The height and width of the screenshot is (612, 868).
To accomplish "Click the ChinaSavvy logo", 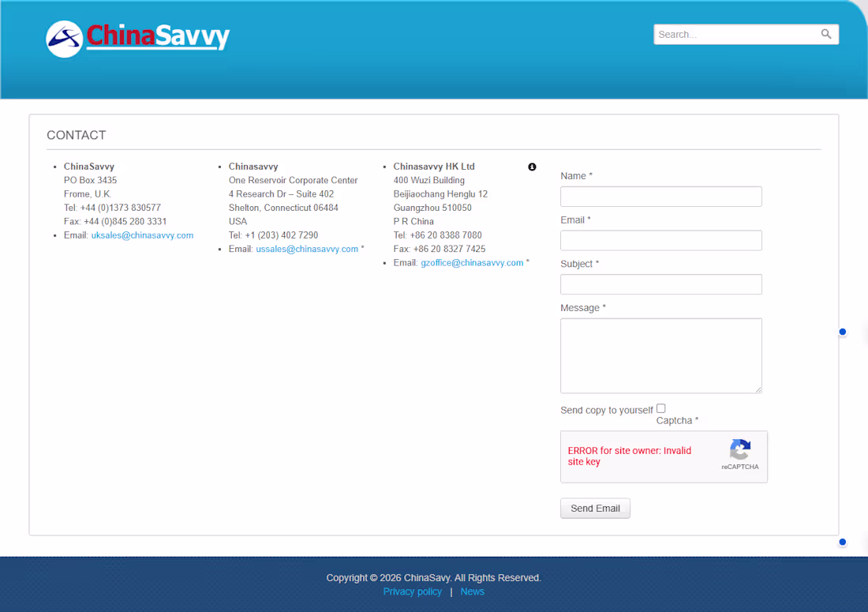I will [138, 38].
